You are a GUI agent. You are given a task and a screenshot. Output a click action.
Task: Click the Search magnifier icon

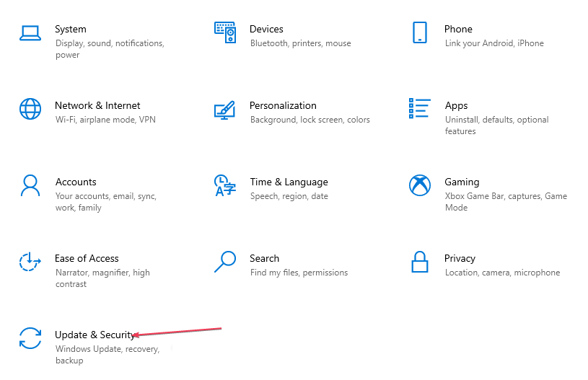225,262
